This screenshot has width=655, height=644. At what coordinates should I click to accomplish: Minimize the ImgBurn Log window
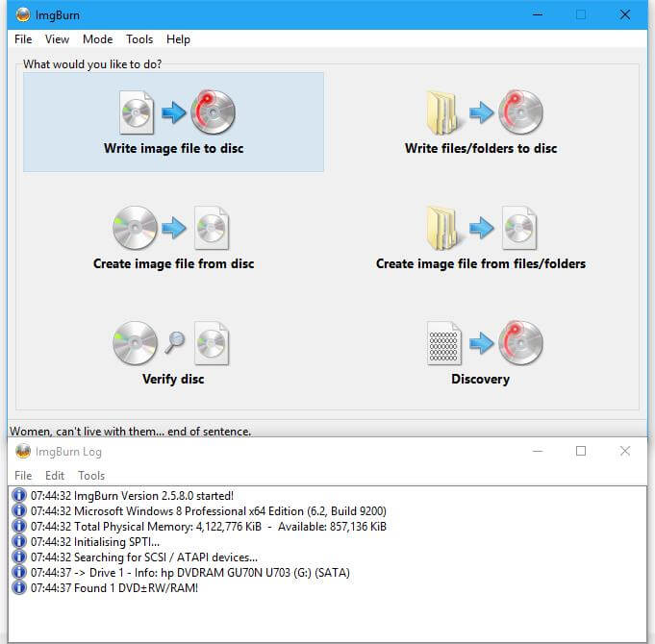pyautogui.click(x=538, y=451)
